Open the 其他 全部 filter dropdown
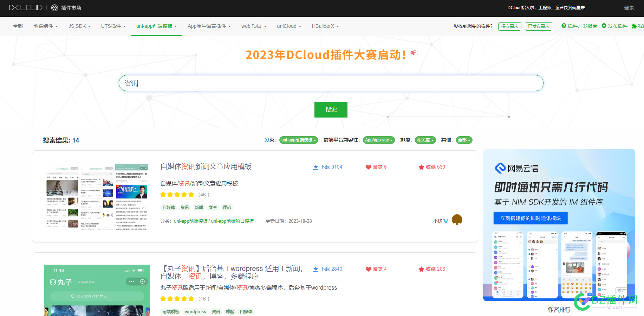Viewport: 644px width, 316px height. tap(464, 140)
